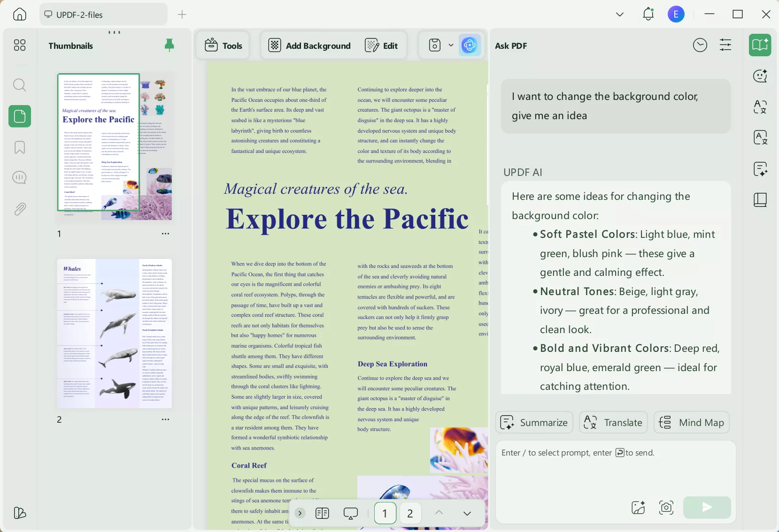Open the AI chat bot icon in right sidebar
Image resolution: width=779 pixels, height=532 pixels.
[x=760, y=76]
